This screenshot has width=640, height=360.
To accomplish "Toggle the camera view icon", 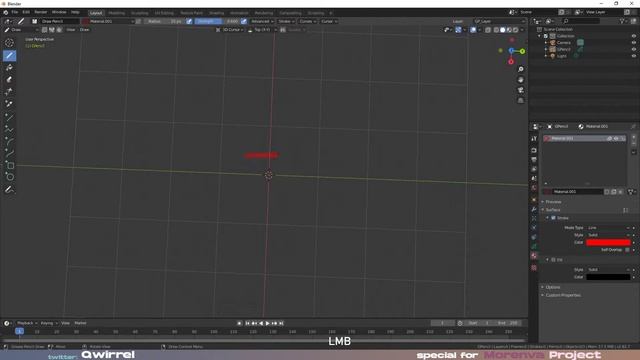I will pos(520,90).
